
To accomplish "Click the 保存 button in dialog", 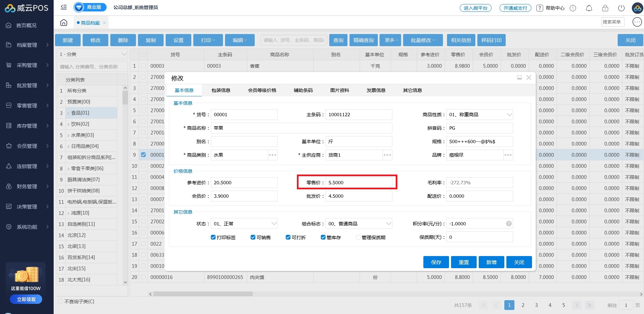I will [x=436, y=262].
